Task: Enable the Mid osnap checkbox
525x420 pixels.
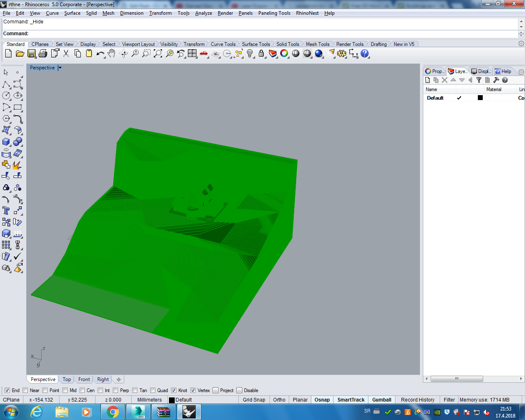Action: click(x=65, y=390)
